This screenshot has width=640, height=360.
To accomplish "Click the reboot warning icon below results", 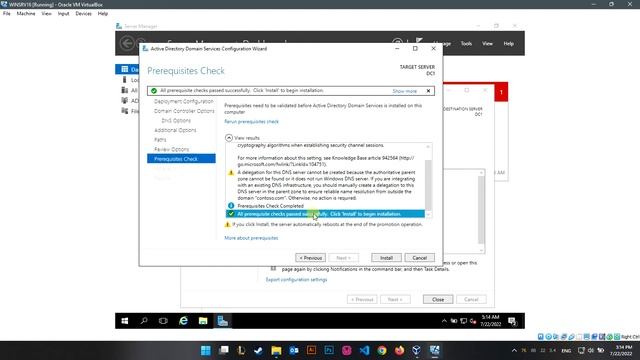I will [x=228, y=224].
